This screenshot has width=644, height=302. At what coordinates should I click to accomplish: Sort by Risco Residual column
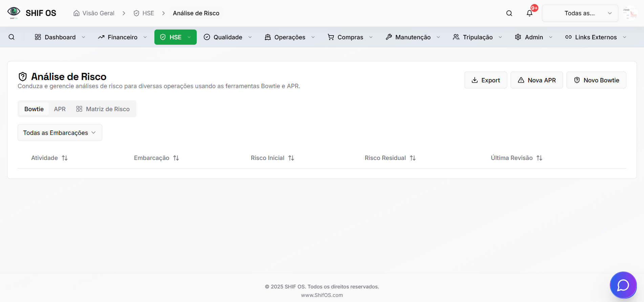click(x=413, y=158)
